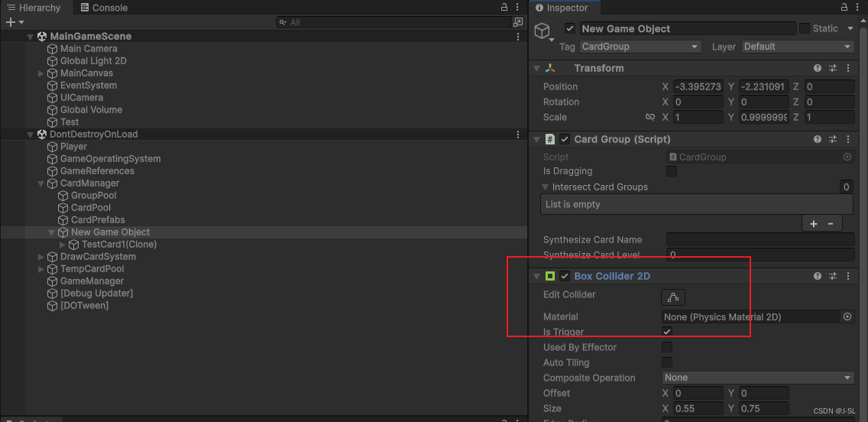Image resolution: width=868 pixels, height=422 pixels.
Task: Click the Inspector panel lock icon
Action: (844, 7)
